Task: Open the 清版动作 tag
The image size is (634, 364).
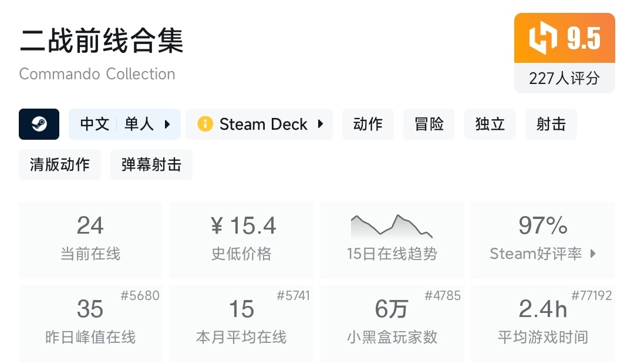Action: pos(60,164)
